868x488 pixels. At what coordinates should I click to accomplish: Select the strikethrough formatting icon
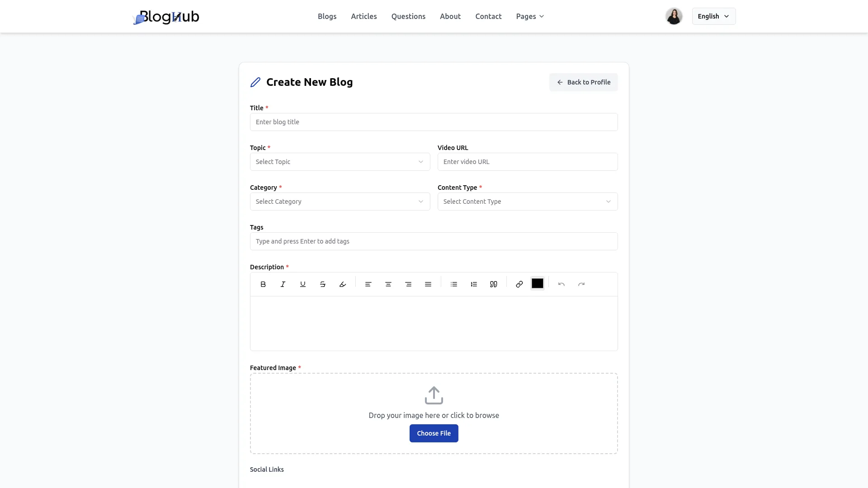point(322,284)
